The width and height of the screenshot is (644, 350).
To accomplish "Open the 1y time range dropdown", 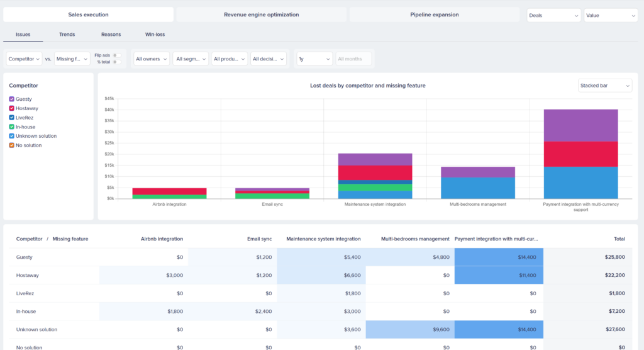I will click(314, 59).
